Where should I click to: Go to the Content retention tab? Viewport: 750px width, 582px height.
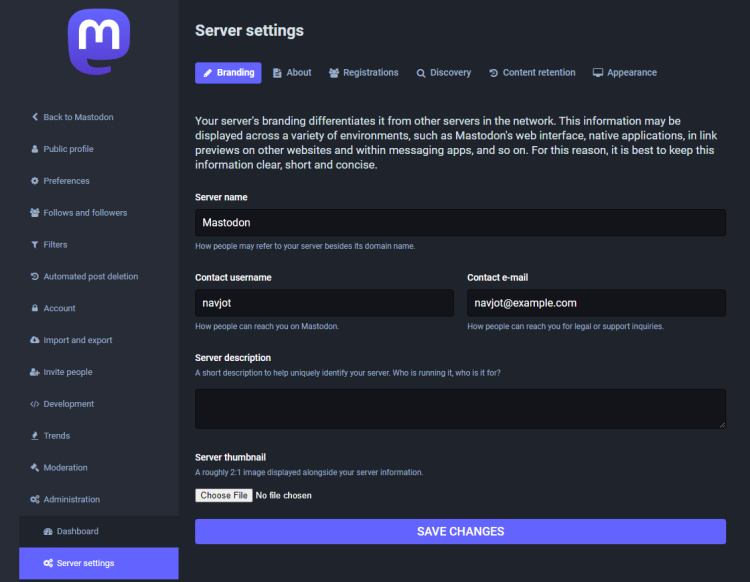click(532, 73)
